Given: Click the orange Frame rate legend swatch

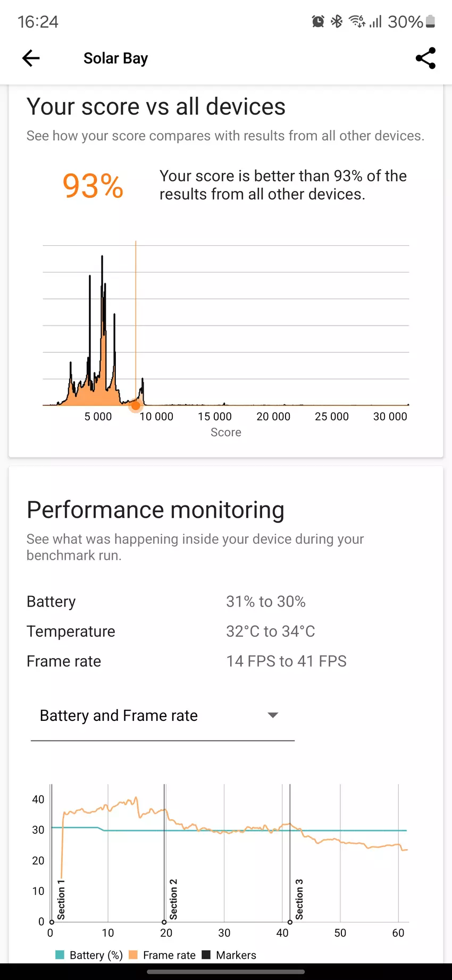Looking at the screenshot, I should point(133,955).
